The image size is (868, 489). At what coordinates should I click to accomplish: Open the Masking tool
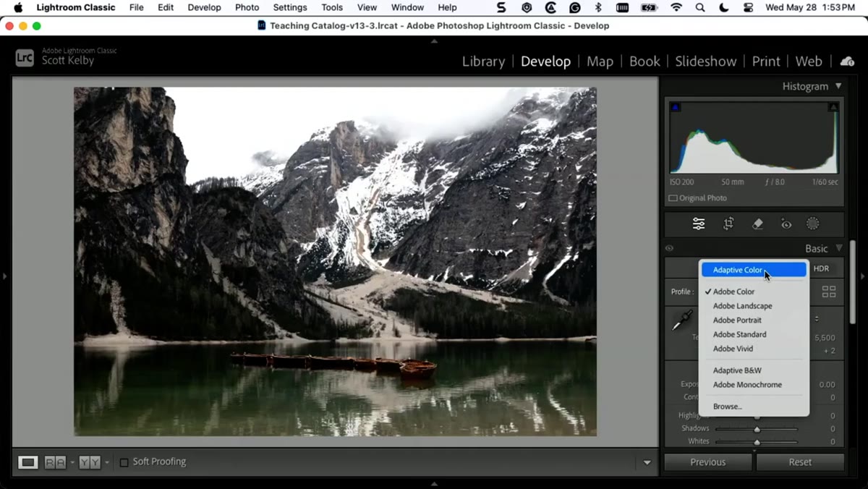click(x=813, y=224)
